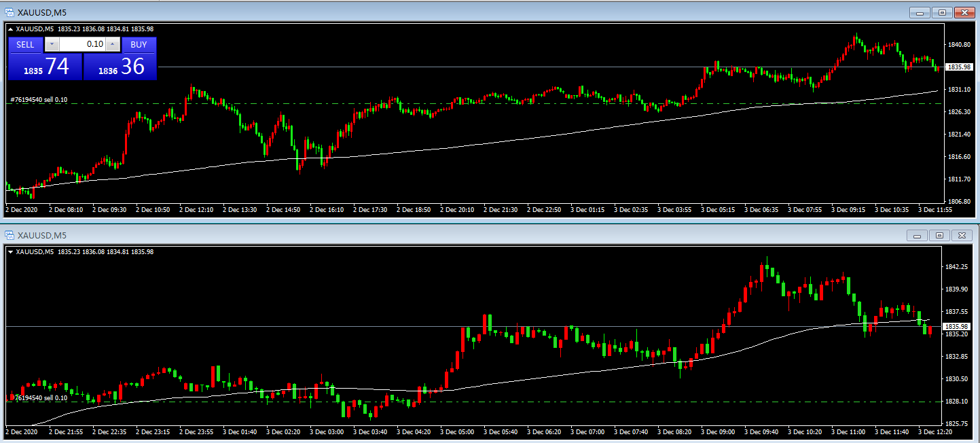Focus the 0.10 volume input field
Viewport: 980px width, 443px height.
click(82, 45)
